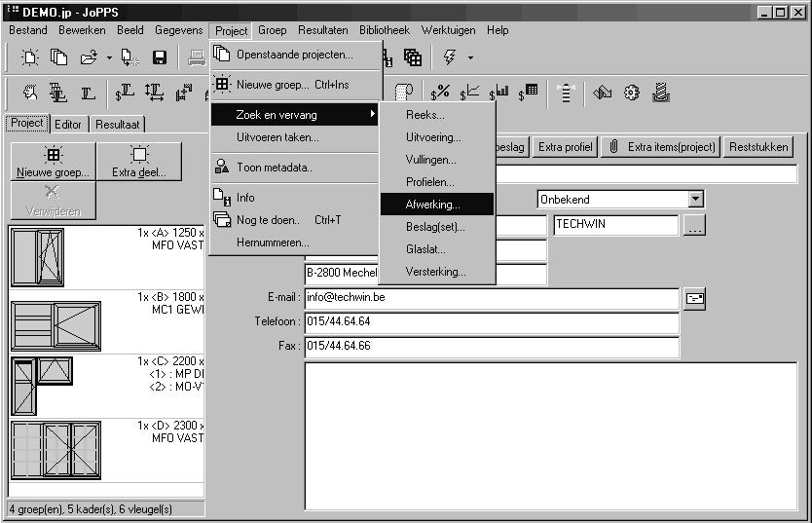This screenshot has height=523, width=812.
Task: Select Profielen submenu entry
Action: pos(437,182)
